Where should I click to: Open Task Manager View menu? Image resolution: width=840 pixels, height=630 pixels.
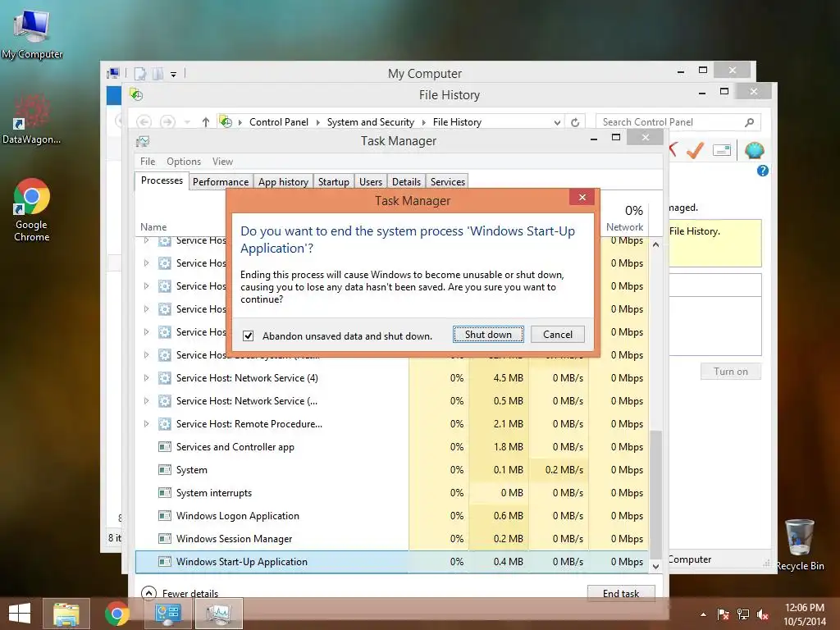coord(222,162)
